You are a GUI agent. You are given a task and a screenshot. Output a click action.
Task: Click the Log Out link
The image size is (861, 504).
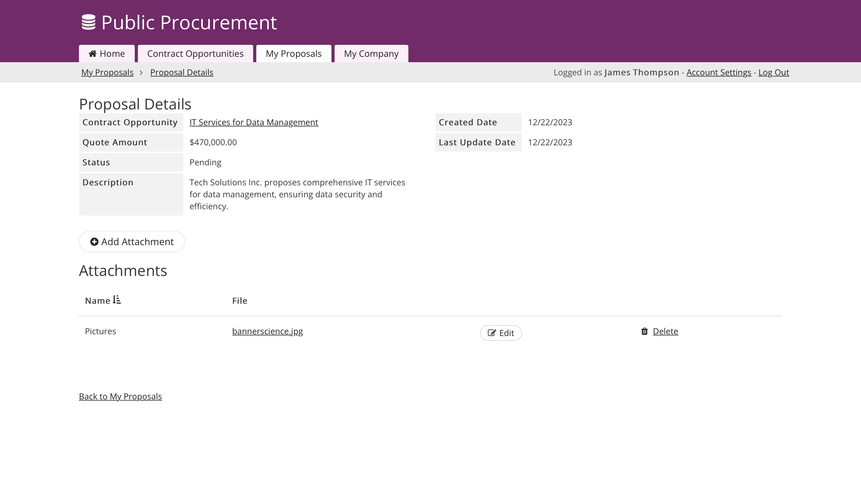[x=773, y=72]
